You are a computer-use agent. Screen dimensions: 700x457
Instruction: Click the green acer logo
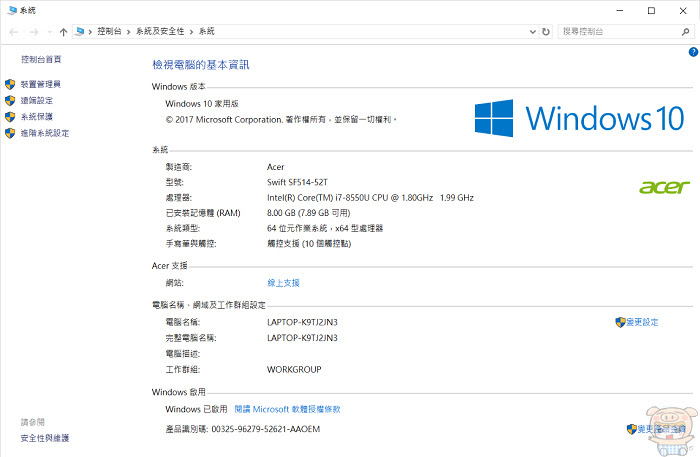pos(664,187)
